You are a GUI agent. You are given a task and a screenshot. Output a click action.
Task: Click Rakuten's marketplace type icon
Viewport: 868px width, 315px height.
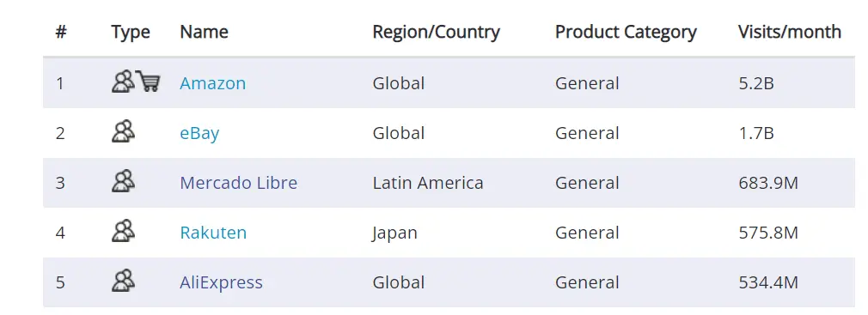[x=123, y=231]
